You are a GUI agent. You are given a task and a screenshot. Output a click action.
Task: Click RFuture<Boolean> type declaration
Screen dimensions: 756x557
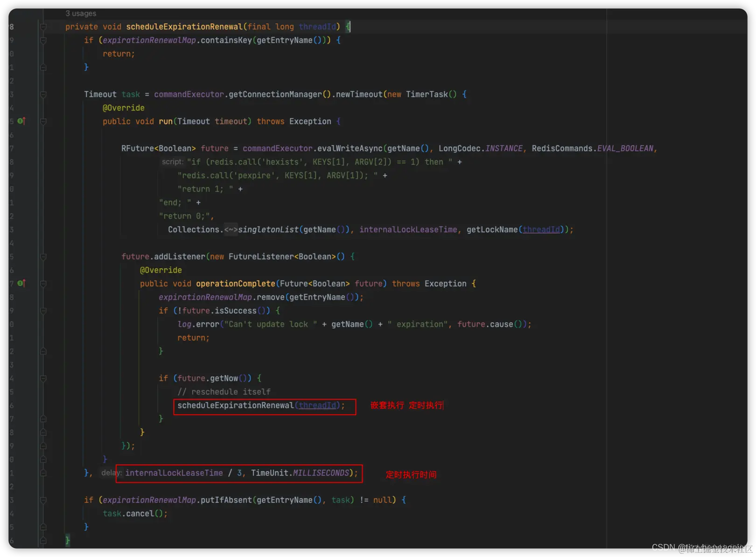(x=159, y=148)
